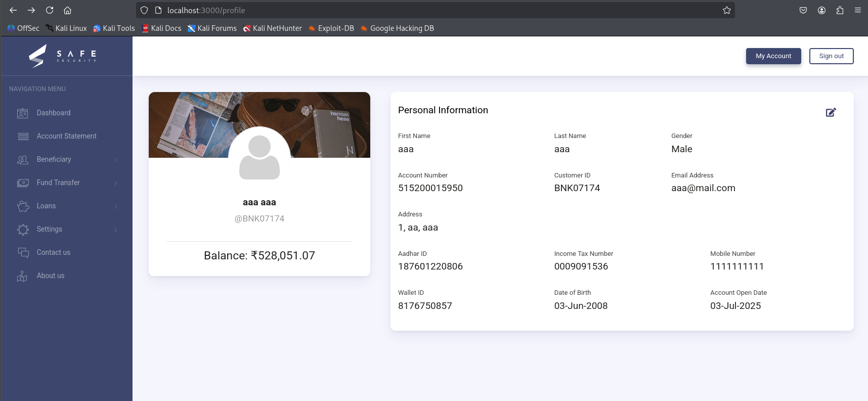This screenshot has height=401, width=868.
Task: Click the edit Personal Information pencil icon
Action: pos(831,112)
